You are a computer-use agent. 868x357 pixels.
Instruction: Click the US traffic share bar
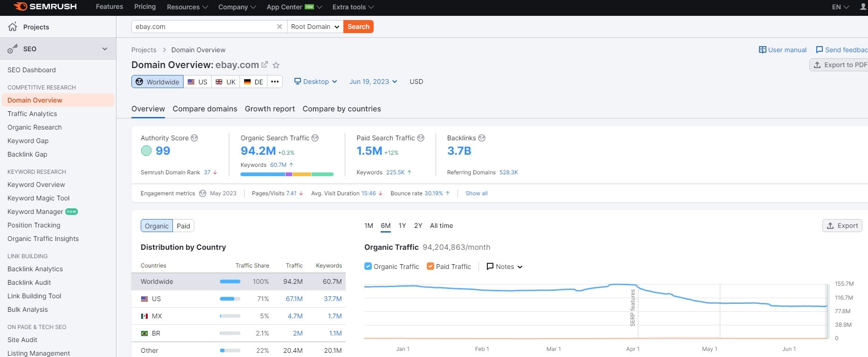230,299
